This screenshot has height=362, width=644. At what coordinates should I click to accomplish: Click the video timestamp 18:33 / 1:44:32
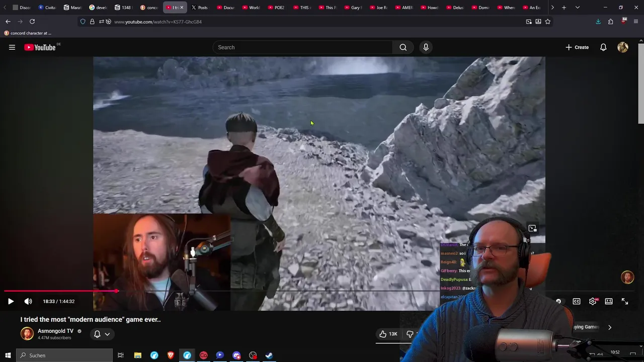tap(58, 301)
